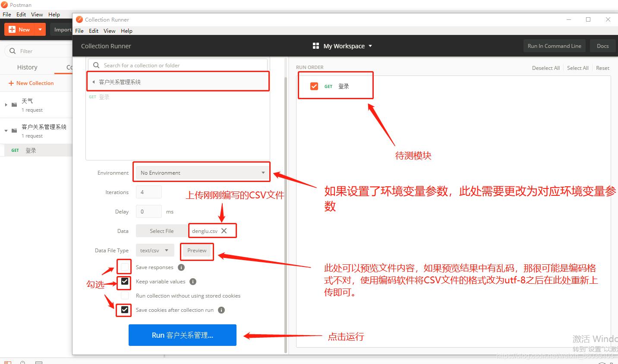
Task: Click Select All in Run Order
Action: (577, 68)
